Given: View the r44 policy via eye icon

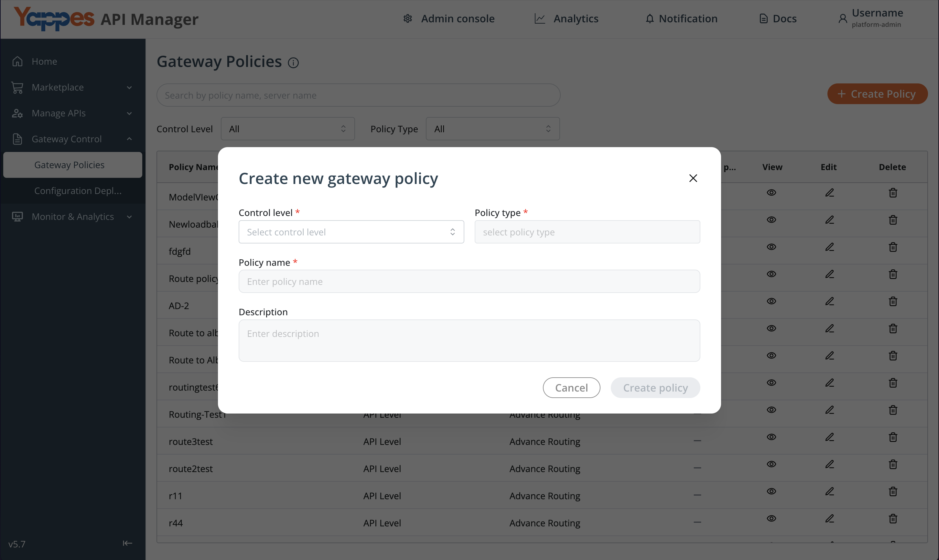Looking at the screenshot, I should (x=772, y=519).
